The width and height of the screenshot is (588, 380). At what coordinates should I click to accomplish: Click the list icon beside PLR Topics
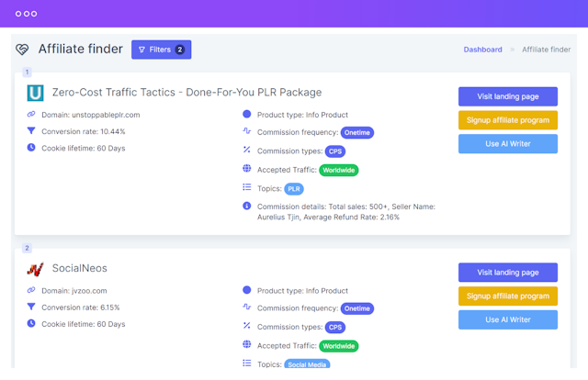tap(246, 187)
